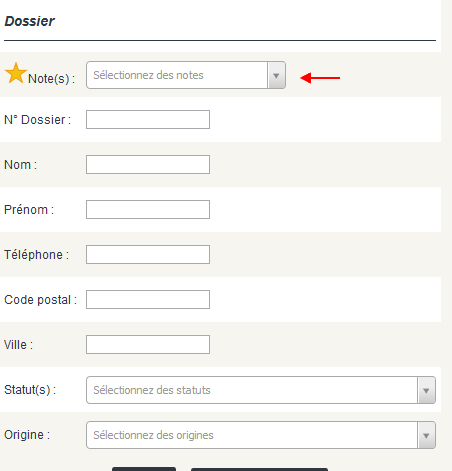Click the 'Statut(s) :' field label
The height and width of the screenshot is (471, 452).
pyautogui.click(x=30, y=390)
